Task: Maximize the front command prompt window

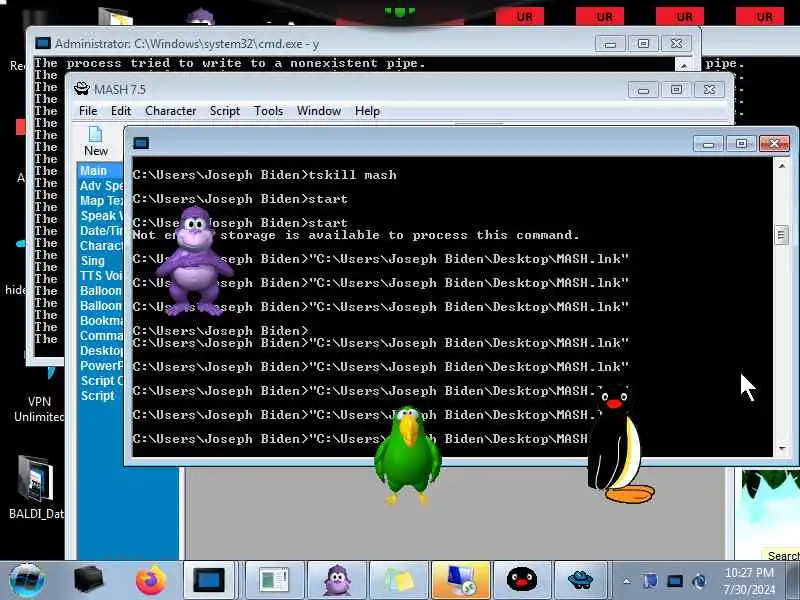Action: (x=741, y=143)
